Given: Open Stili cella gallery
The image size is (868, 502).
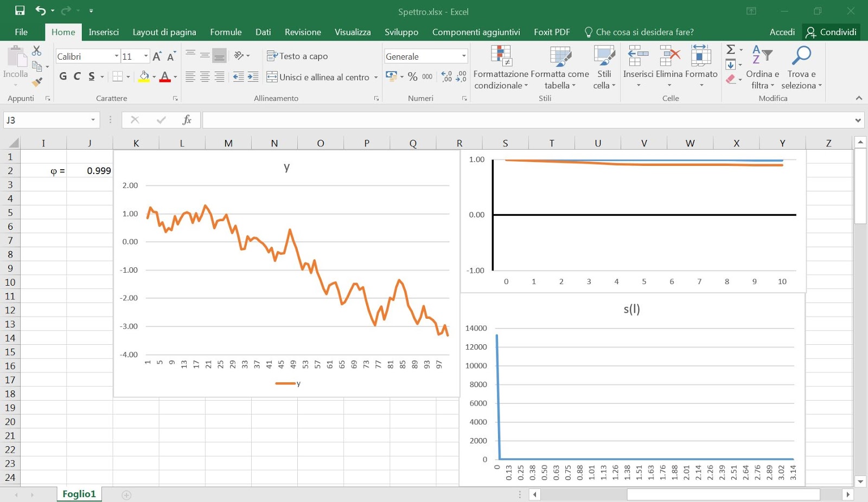Looking at the screenshot, I should (x=604, y=68).
